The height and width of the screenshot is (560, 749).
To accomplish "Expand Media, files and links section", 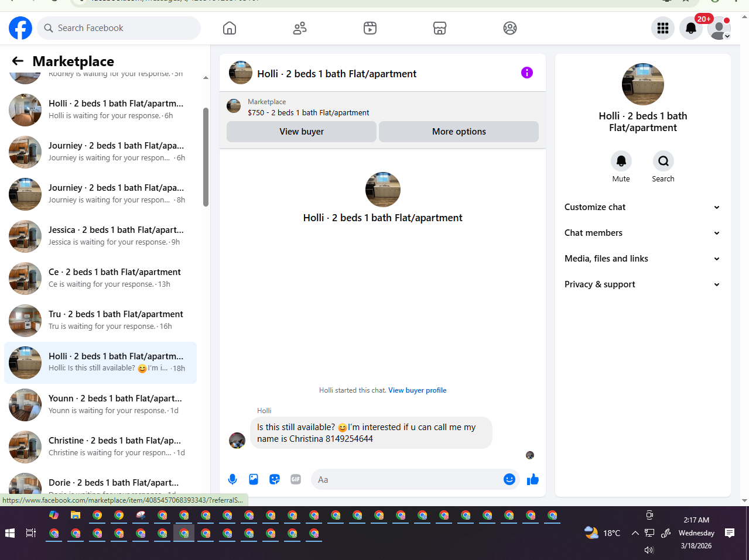I will tap(642, 259).
